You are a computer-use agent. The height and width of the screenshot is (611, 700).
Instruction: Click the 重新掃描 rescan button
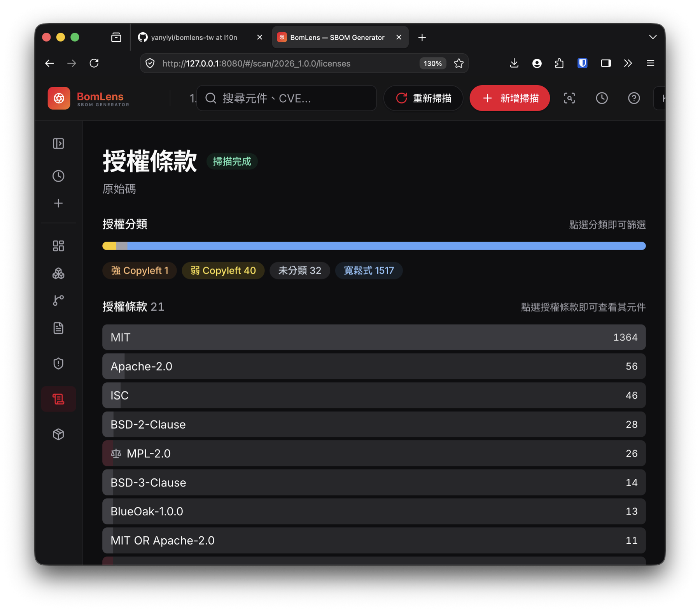(x=423, y=98)
